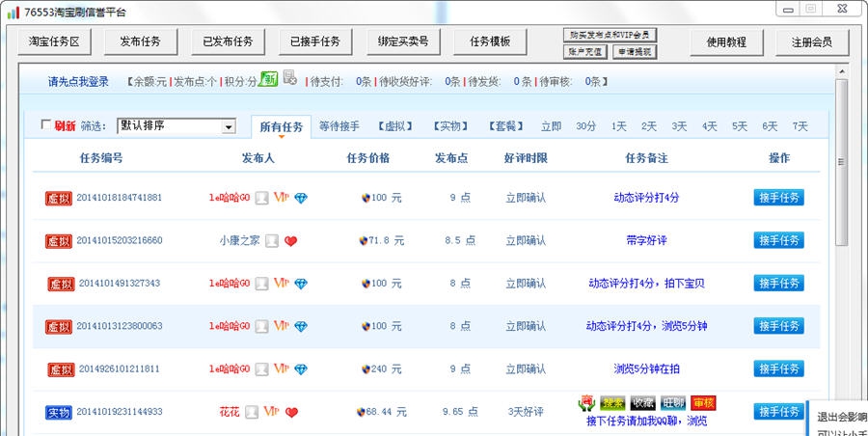This screenshot has width=868, height=436.
Task: Enable the 刷新 auto-refresh checkbox
Action: click(x=46, y=124)
